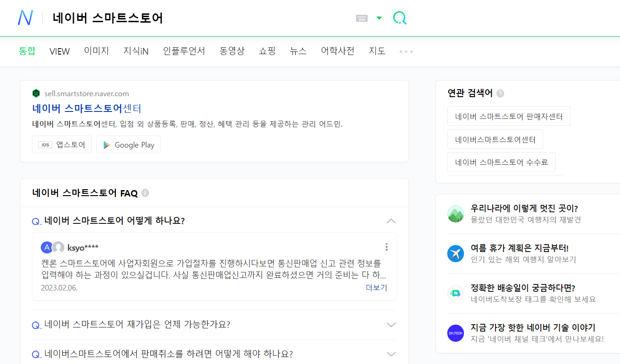Go to the 지식iN tab
The image size is (620, 364).
(x=136, y=51)
